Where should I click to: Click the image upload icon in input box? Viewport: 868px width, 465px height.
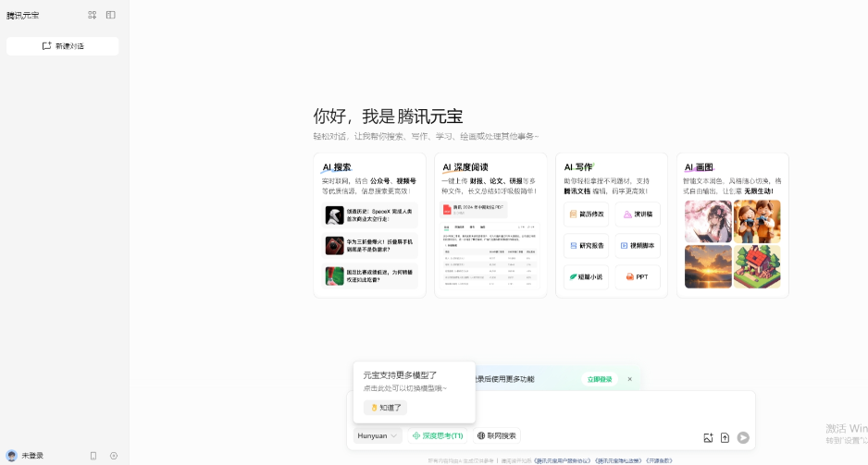click(708, 438)
